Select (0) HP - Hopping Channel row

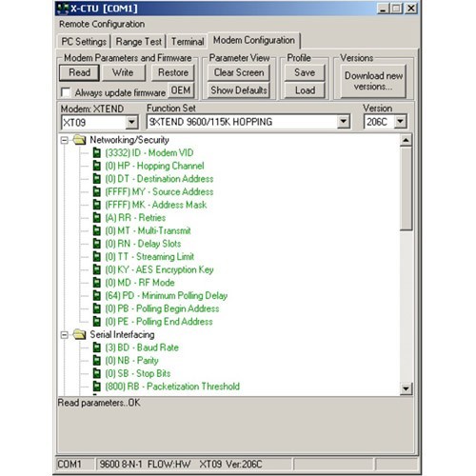(x=154, y=166)
